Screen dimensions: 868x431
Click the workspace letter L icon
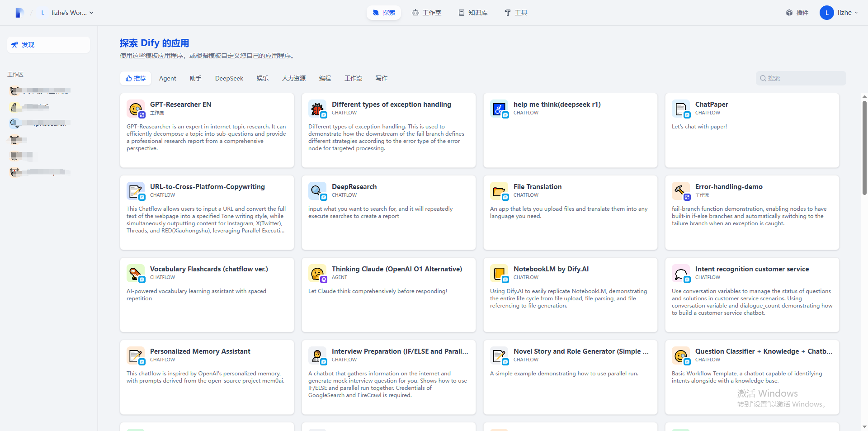click(43, 13)
